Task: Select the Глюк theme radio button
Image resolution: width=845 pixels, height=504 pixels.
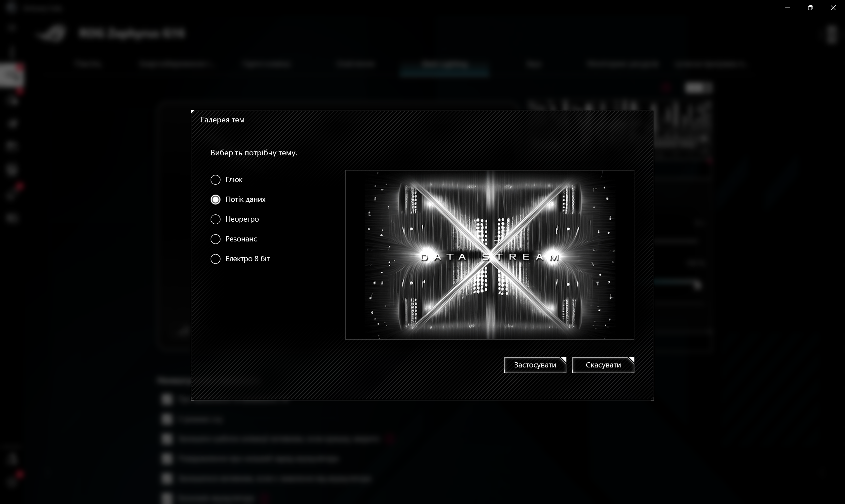Action: 216,180
